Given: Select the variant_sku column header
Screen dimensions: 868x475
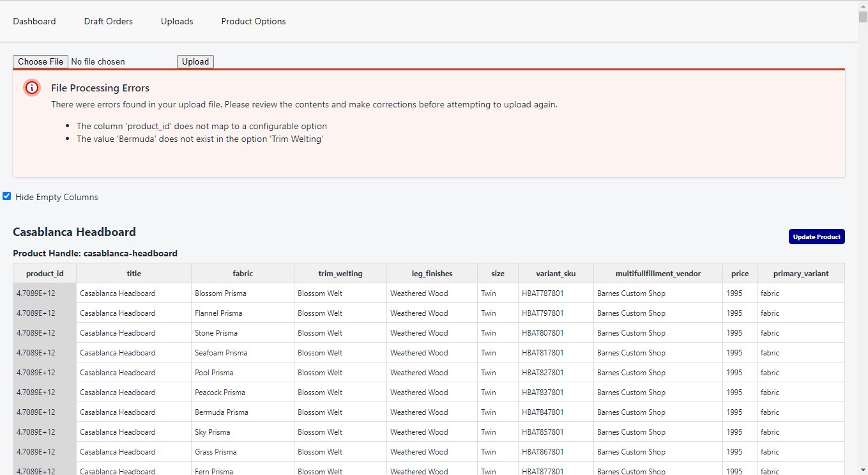Looking at the screenshot, I should (x=556, y=273).
